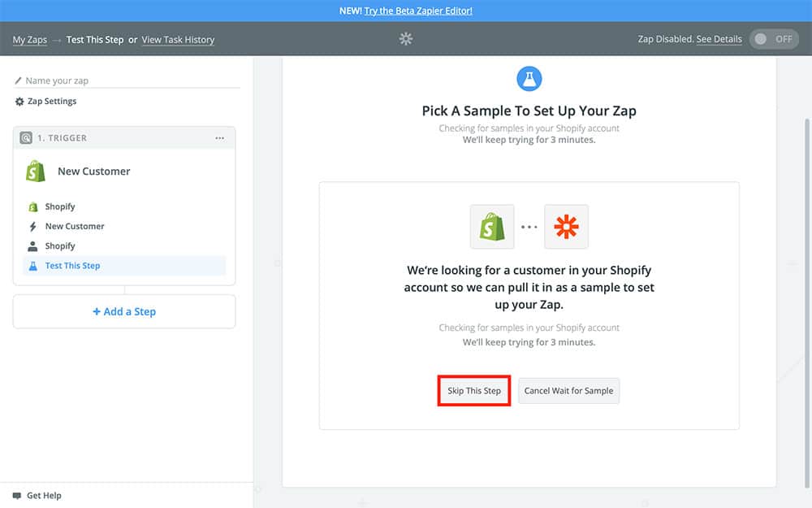
Task: Select the New Customer trigger step
Action: pyautogui.click(x=75, y=226)
